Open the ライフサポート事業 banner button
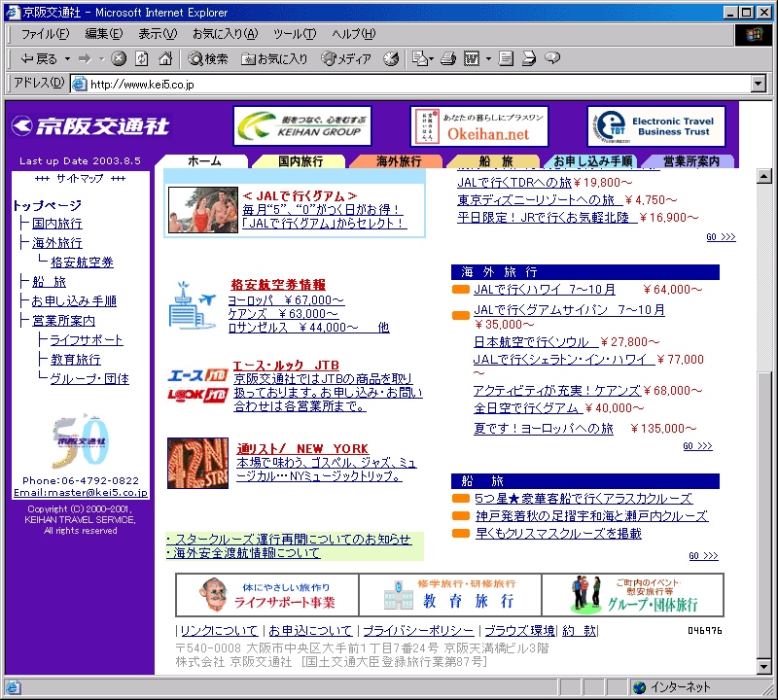This screenshot has height=700, width=778. click(x=267, y=595)
